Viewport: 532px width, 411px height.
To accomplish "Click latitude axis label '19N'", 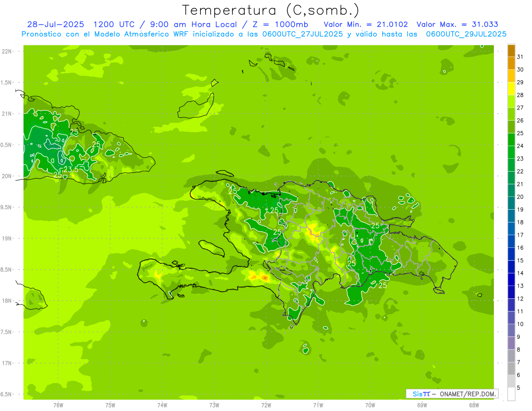I will pyautogui.click(x=7, y=239).
